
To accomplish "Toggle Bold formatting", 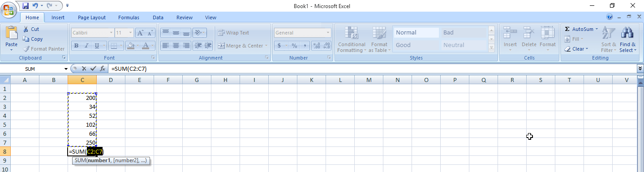I will pos(76,45).
